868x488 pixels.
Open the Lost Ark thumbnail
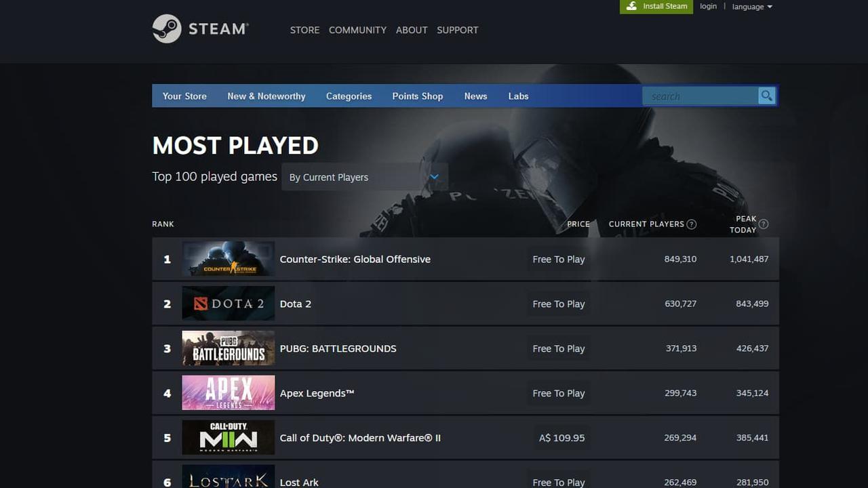click(x=229, y=476)
